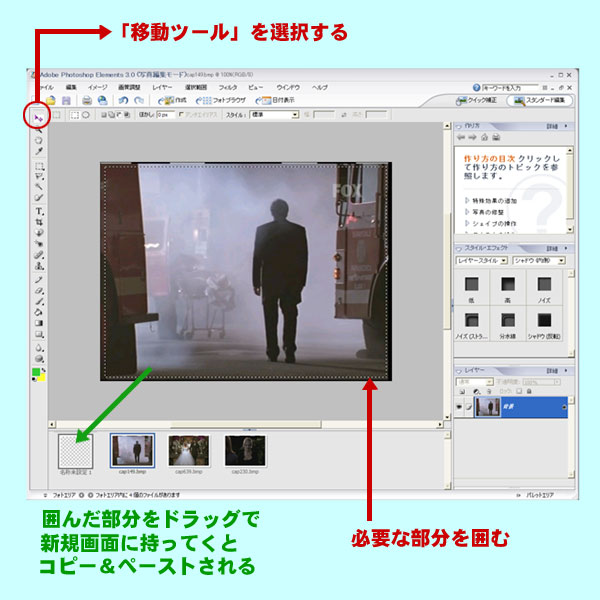Collapse the How To palette triangle

(x=458, y=126)
